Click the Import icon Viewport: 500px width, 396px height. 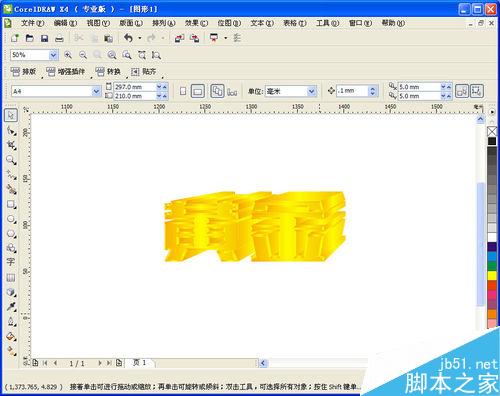(x=179, y=38)
